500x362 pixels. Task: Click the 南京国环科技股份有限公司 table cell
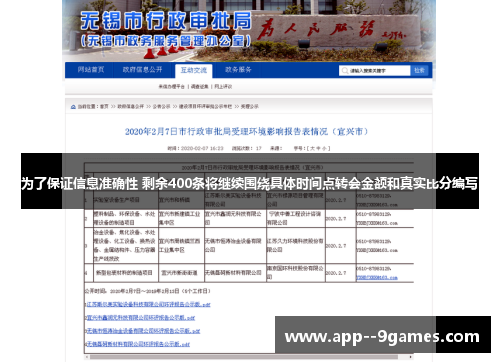point(295,273)
